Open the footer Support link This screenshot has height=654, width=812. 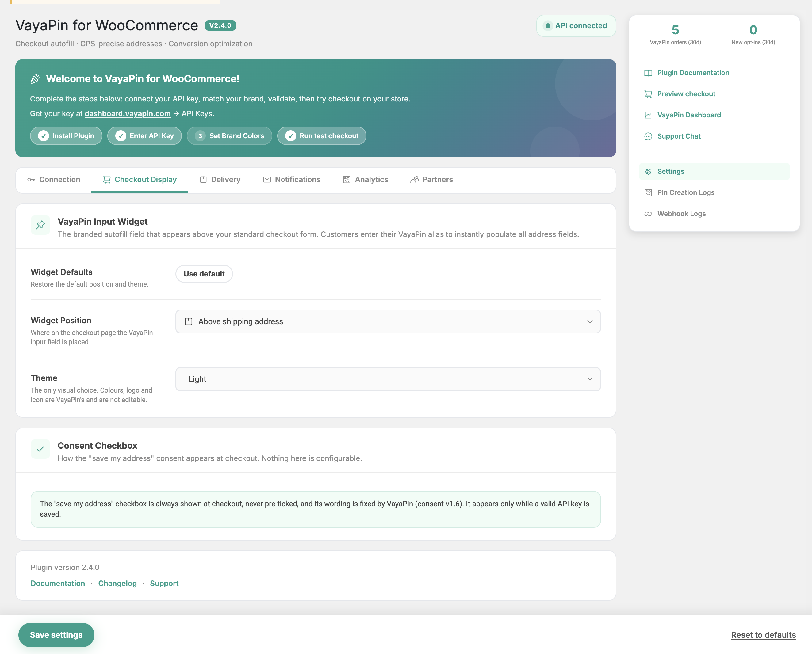tap(164, 584)
